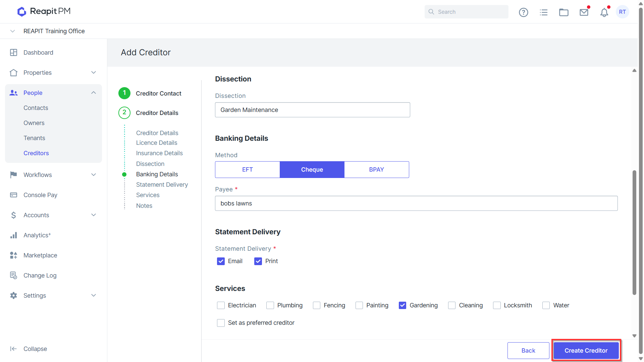Open the help question-mark icon
Screen dimensions: 644x362
click(x=523, y=12)
